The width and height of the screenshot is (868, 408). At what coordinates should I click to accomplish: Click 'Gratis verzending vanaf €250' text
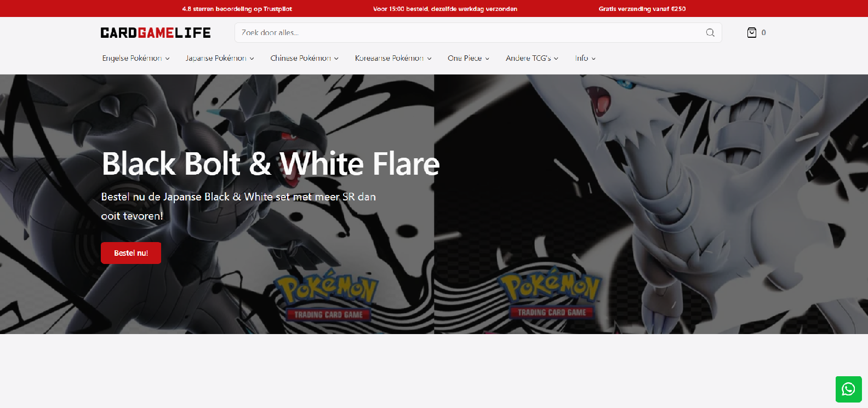[642, 9]
